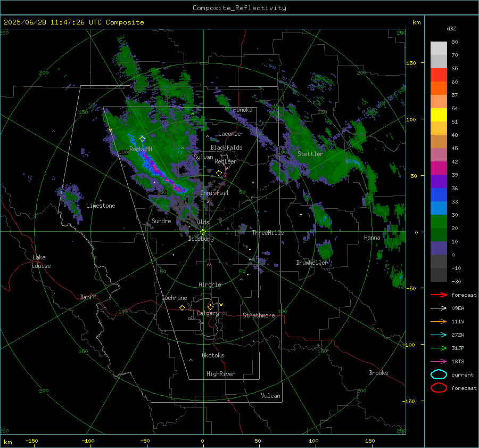This screenshot has height=448, width=479.
Task: Click the red forecast arrow in legend
Action: 439,295
